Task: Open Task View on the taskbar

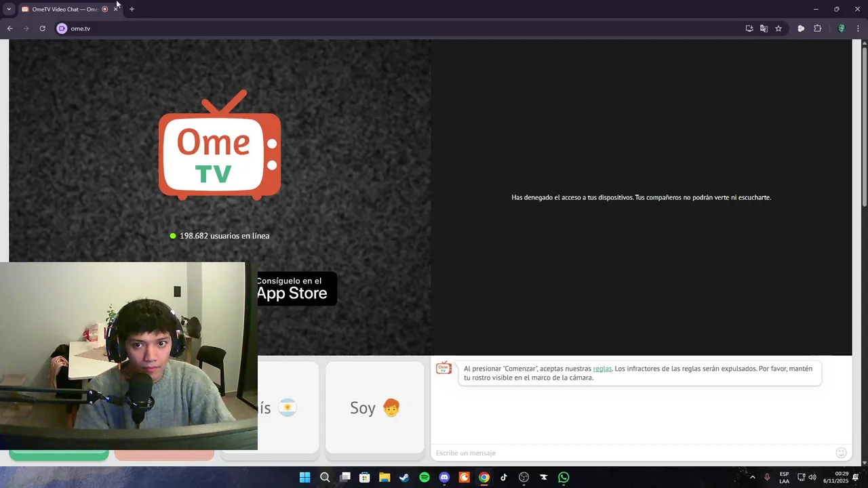Action: click(345, 477)
